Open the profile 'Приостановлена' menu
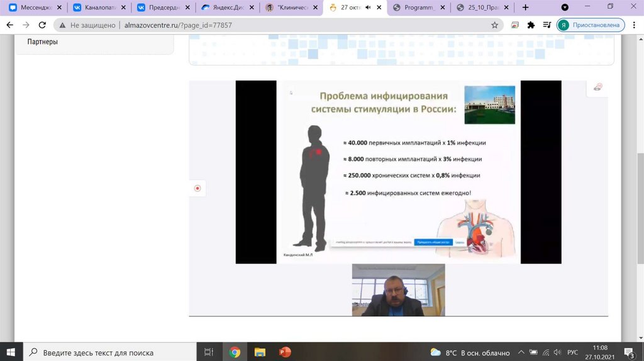Screen dimensions: 644x361 coord(590,25)
